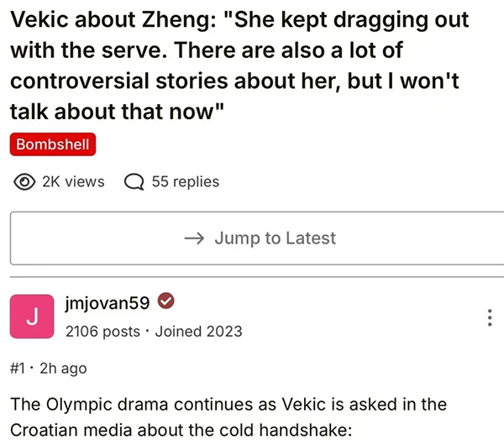Viewport: 504px width, 445px height.
Task: Click the 2h ago timestamp
Action: (63, 368)
